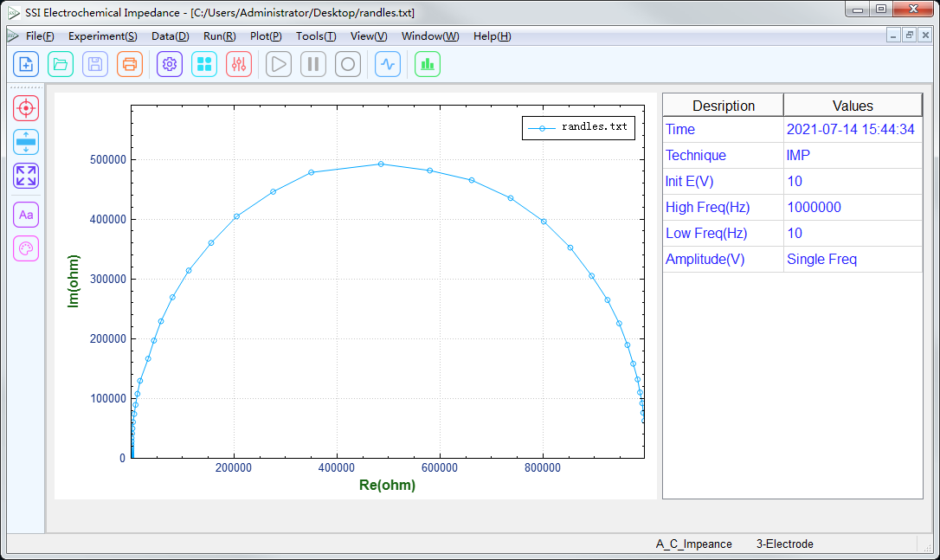
Task: Click the purple expand-to-fit arrows icon
Action: pos(26,176)
